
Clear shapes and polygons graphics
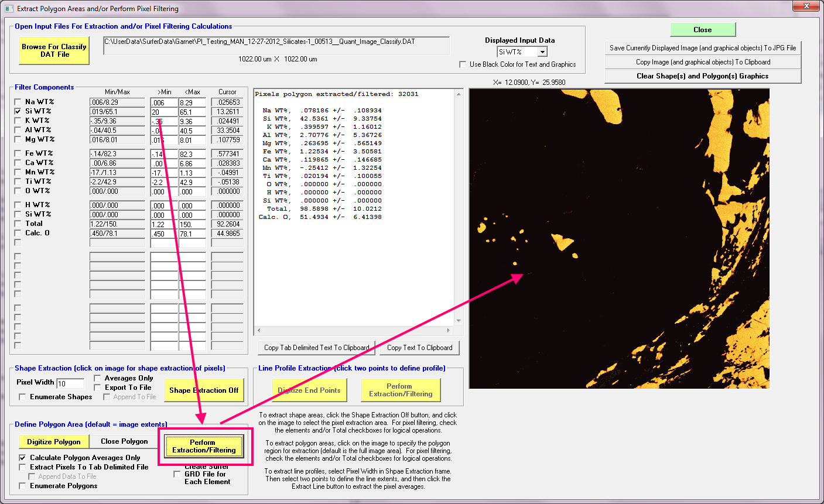[702, 76]
